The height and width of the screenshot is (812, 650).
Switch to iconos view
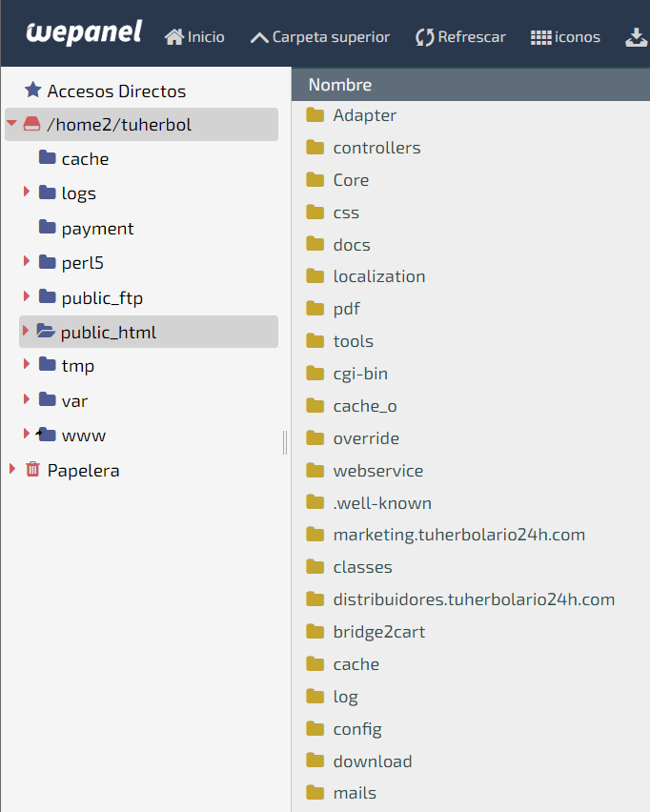tap(565, 37)
